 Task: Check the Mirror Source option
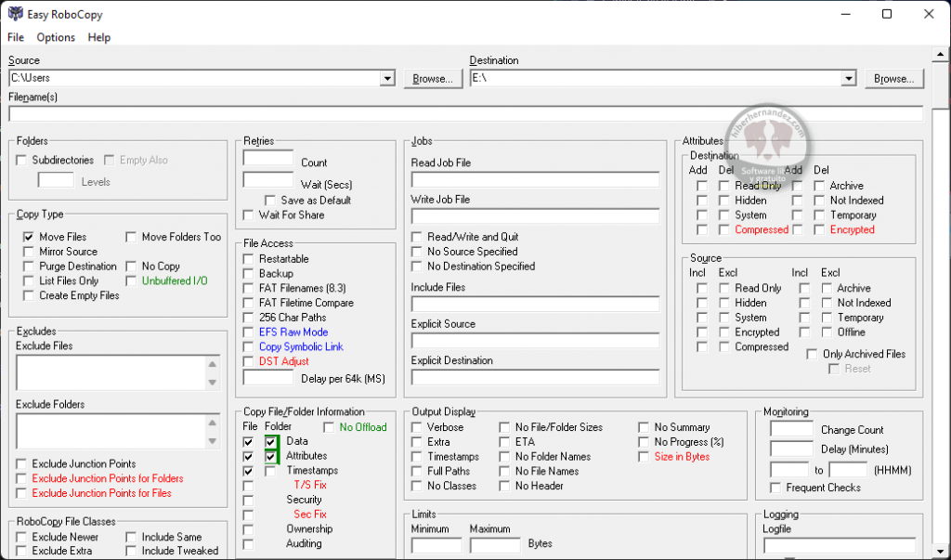coord(28,251)
